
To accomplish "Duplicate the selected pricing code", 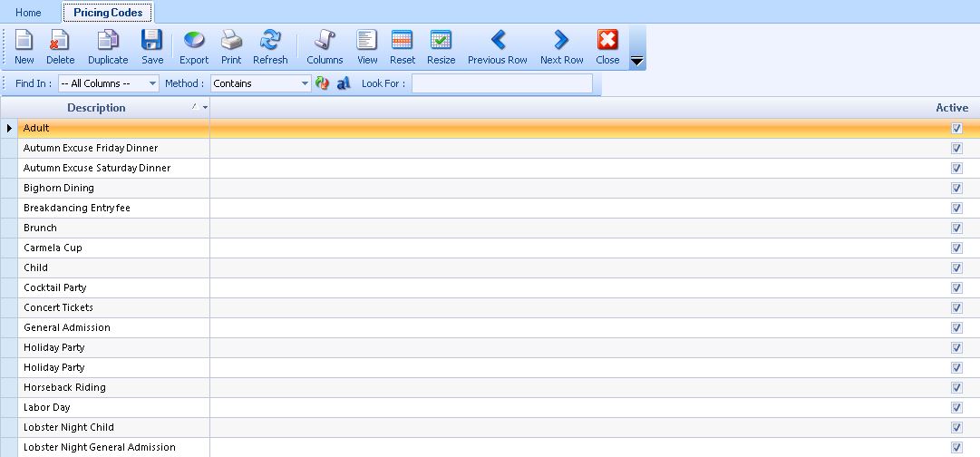I will 108,47.
